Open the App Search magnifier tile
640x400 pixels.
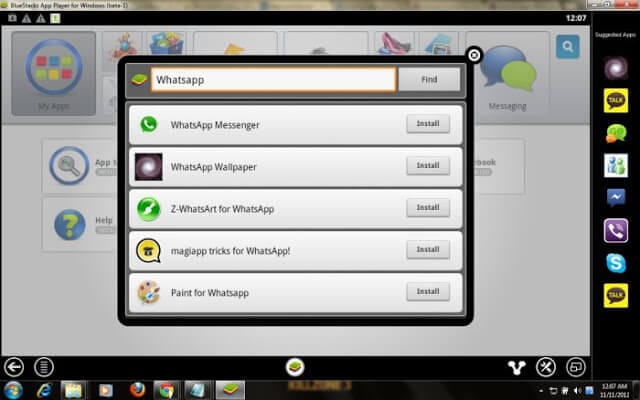click(69, 165)
